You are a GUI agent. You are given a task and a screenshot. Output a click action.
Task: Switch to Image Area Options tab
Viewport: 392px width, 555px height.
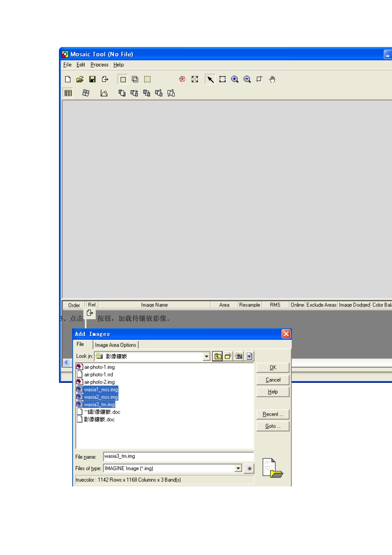click(116, 345)
